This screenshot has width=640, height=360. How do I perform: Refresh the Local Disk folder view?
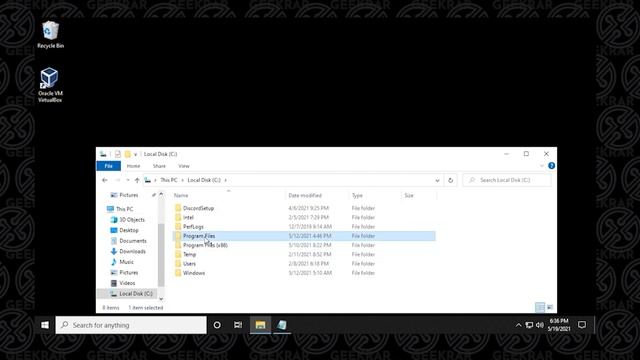click(451, 180)
